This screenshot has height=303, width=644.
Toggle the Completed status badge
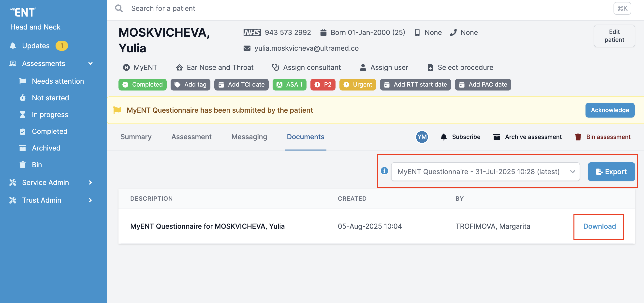pos(143,85)
